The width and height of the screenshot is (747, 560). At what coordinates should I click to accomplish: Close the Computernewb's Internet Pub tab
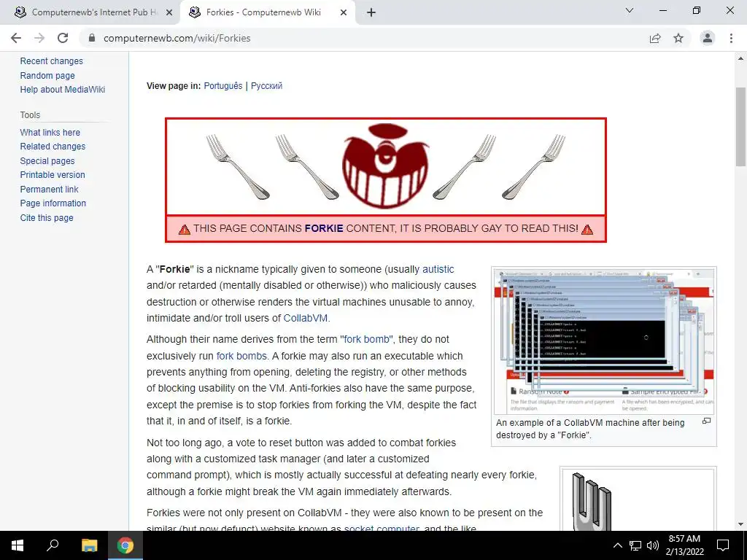tap(169, 13)
